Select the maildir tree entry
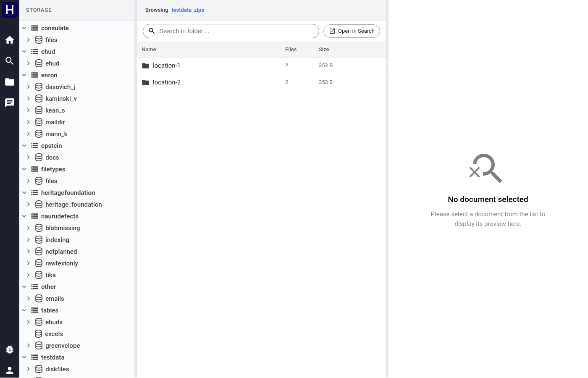588x378 pixels. coord(55,122)
